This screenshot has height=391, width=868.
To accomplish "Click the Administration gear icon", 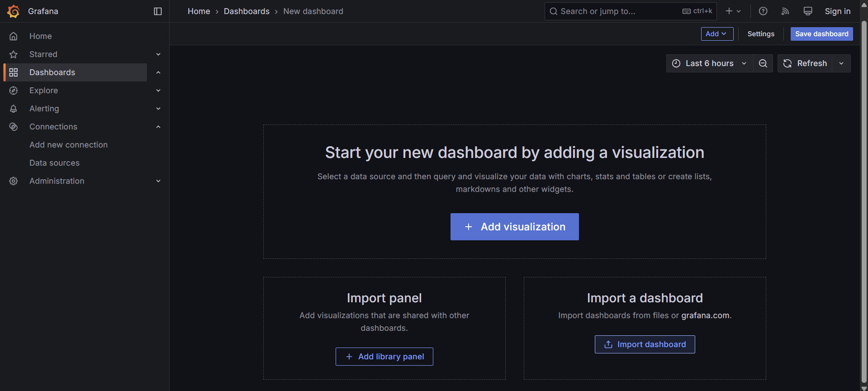I will pos(14,181).
